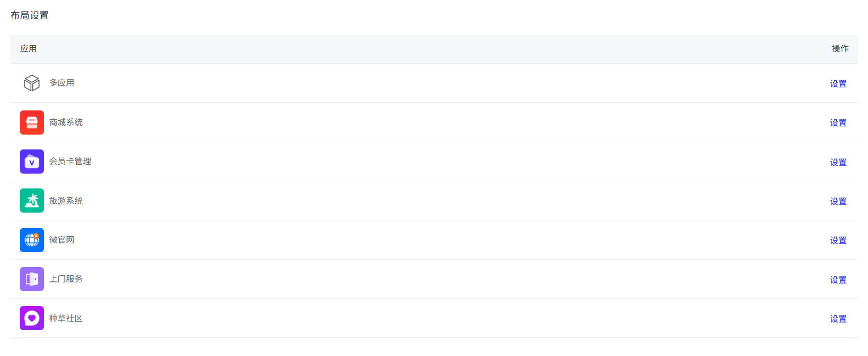
Task: Click the 布局设置 page title
Action: tap(30, 15)
